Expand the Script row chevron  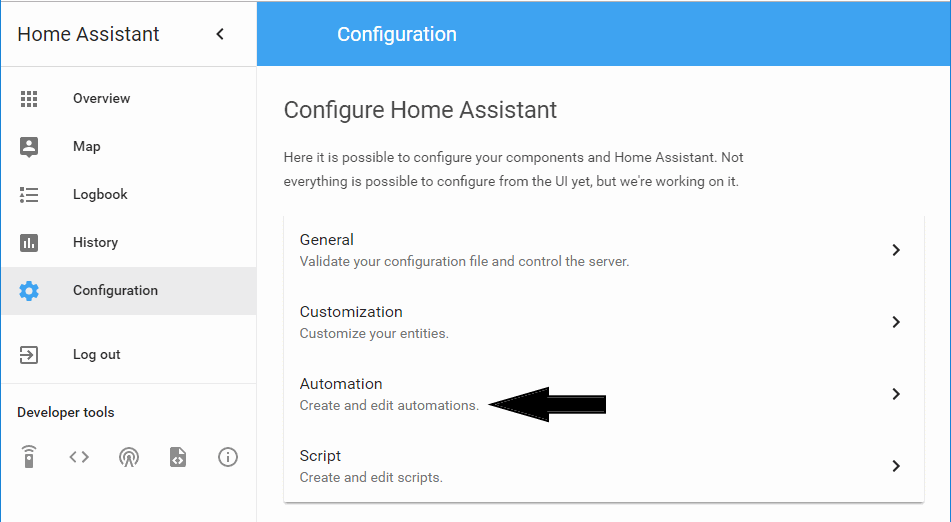(x=896, y=466)
